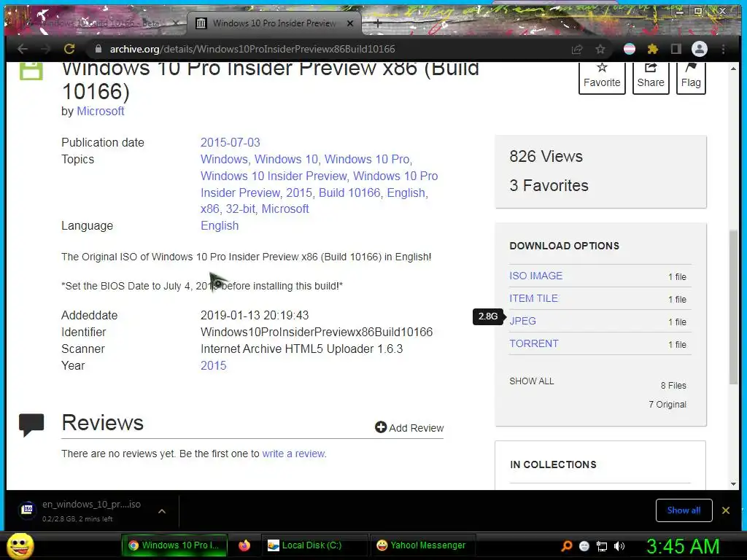Open the 32-bit topic link

(241, 209)
